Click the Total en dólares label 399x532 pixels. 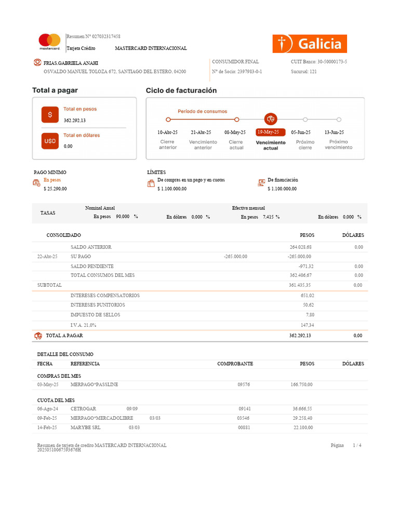(82, 135)
